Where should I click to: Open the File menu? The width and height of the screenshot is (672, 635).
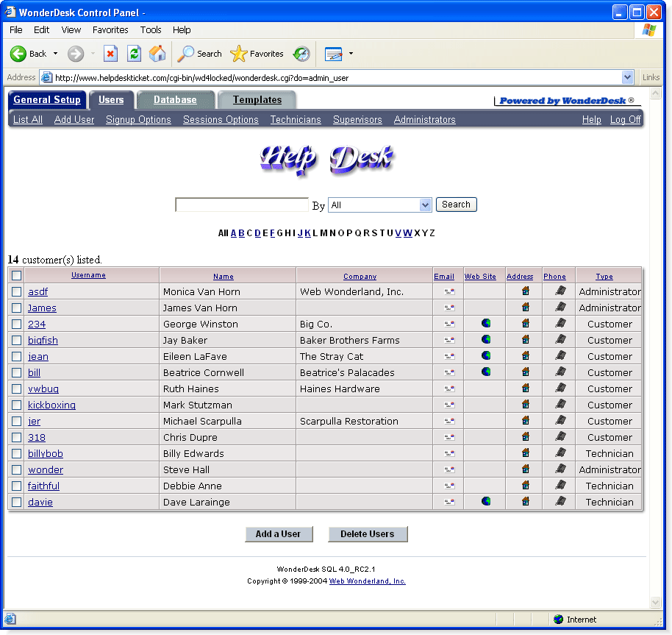click(x=16, y=29)
